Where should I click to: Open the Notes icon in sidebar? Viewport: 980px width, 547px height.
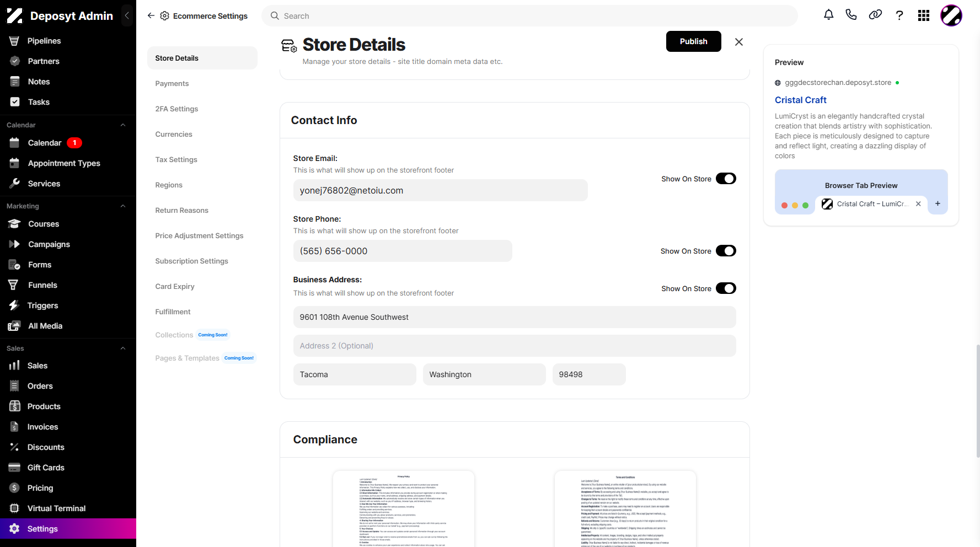[x=15, y=82]
